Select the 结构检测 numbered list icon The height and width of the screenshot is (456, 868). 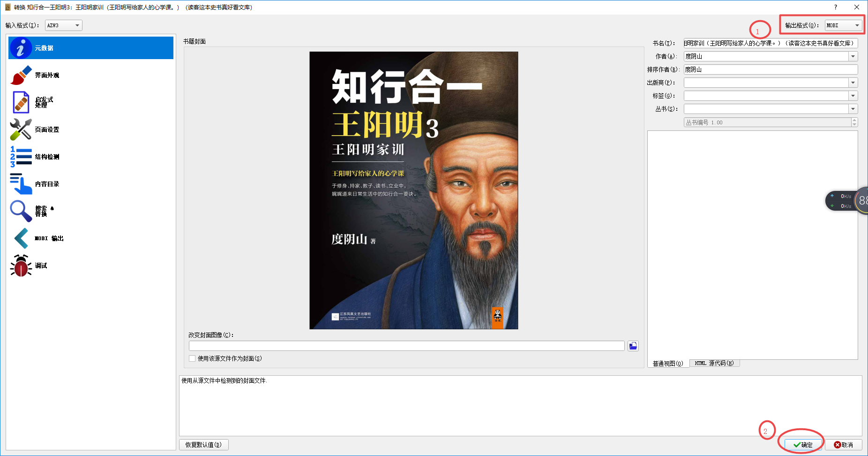tap(21, 157)
